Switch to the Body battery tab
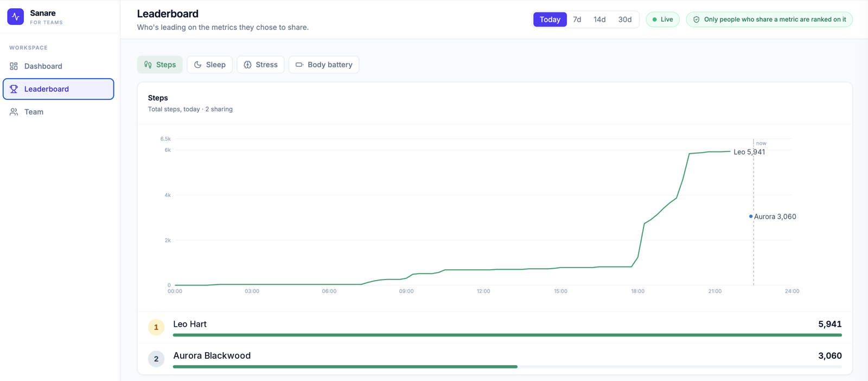This screenshot has width=868, height=381. 324,65
